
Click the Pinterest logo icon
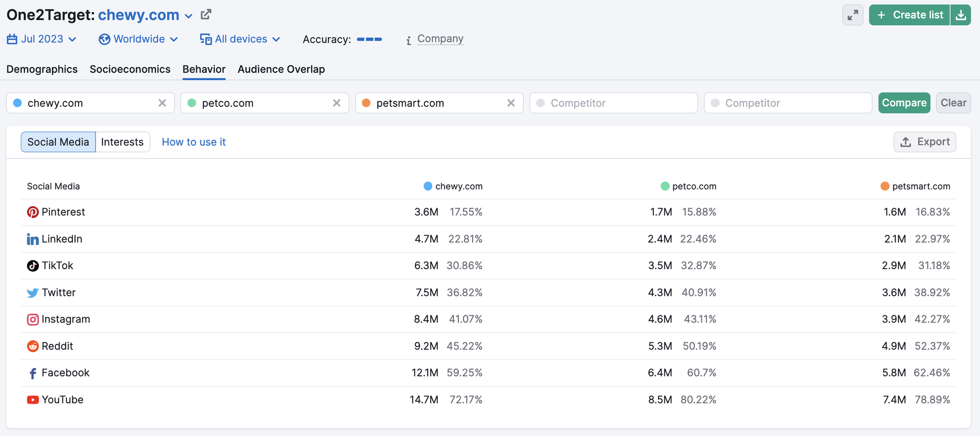click(33, 212)
